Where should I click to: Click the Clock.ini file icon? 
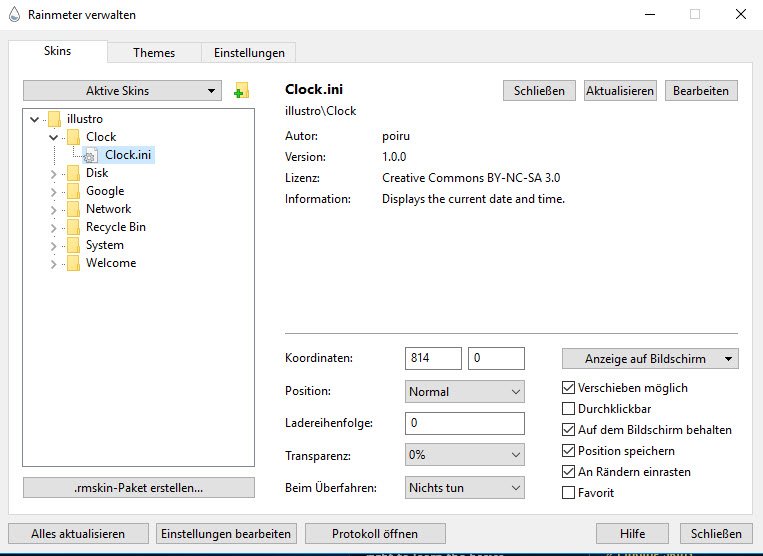coord(90,155)
